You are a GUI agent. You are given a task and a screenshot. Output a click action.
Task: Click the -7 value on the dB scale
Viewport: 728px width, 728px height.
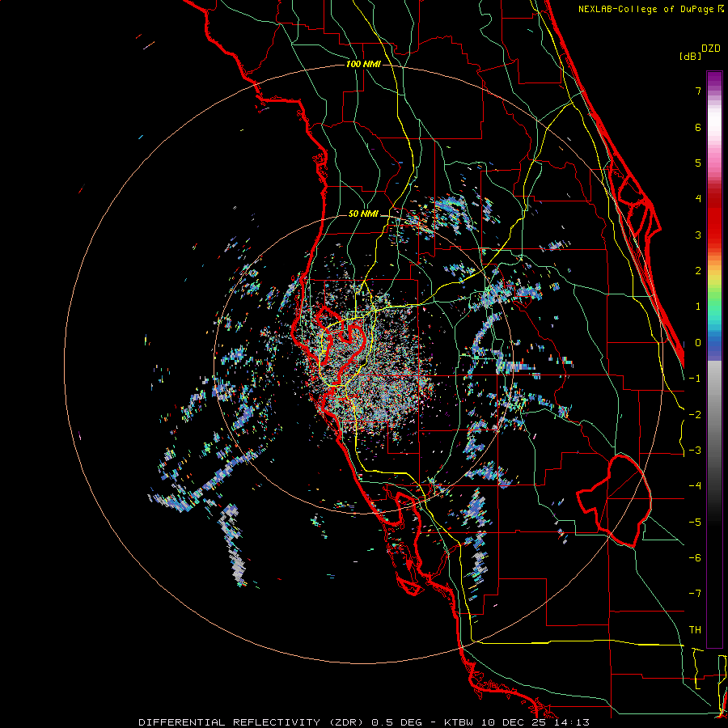[695, 594]
